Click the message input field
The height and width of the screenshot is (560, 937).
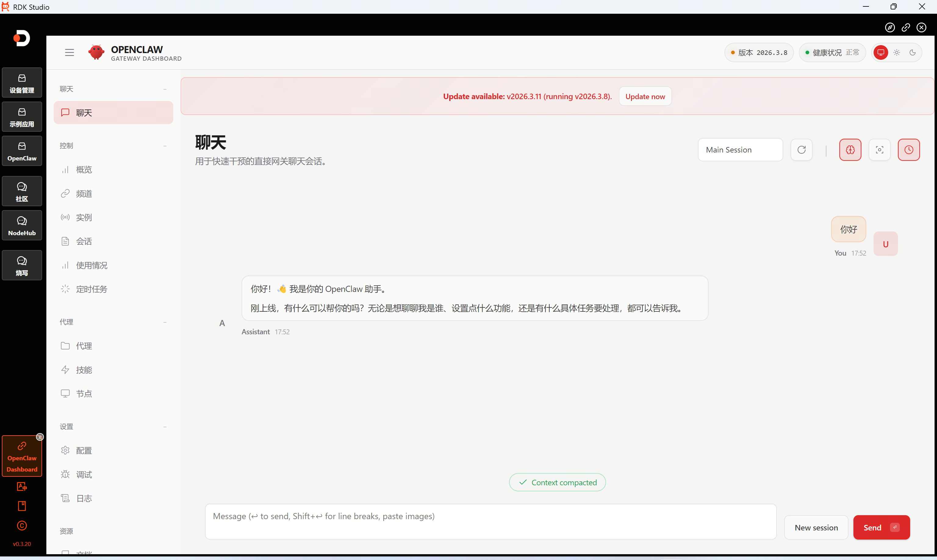tap(490, 522)
